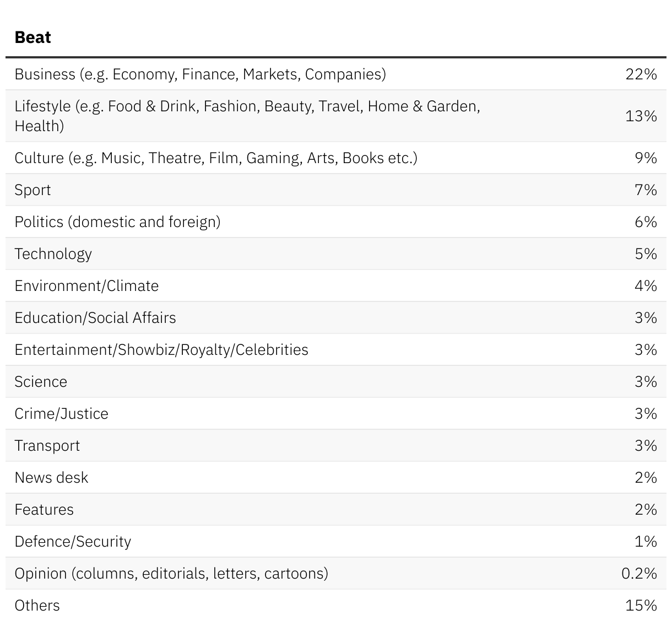Click the Science row label
The height and width of the screenshot is (626, 672).
pyautogui.click(x=41, y=382)
